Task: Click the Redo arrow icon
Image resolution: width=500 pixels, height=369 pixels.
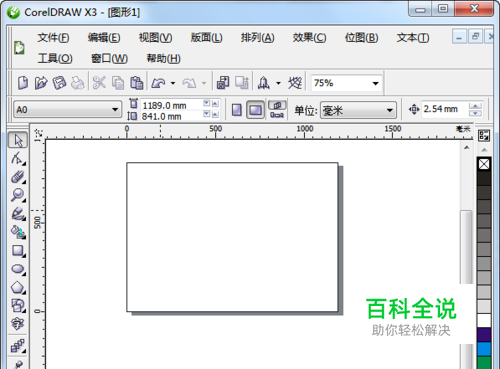Action: coord(189,83)
